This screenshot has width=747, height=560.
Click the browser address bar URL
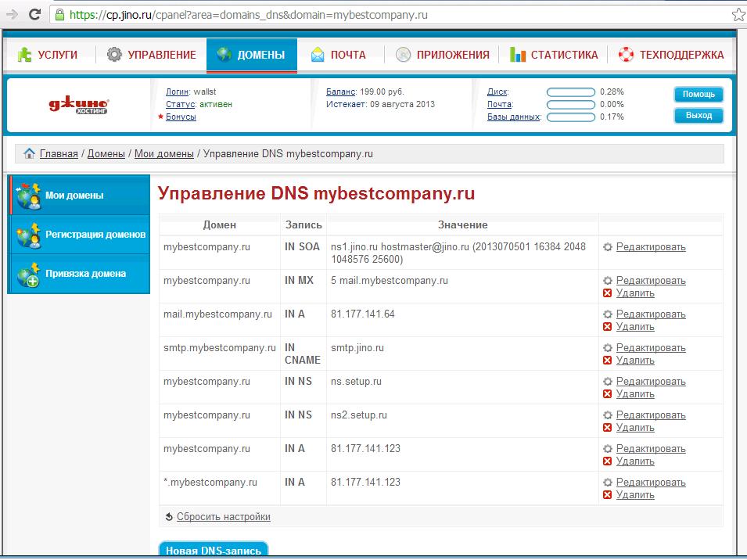pyautogui.click(x=248, y=15)
